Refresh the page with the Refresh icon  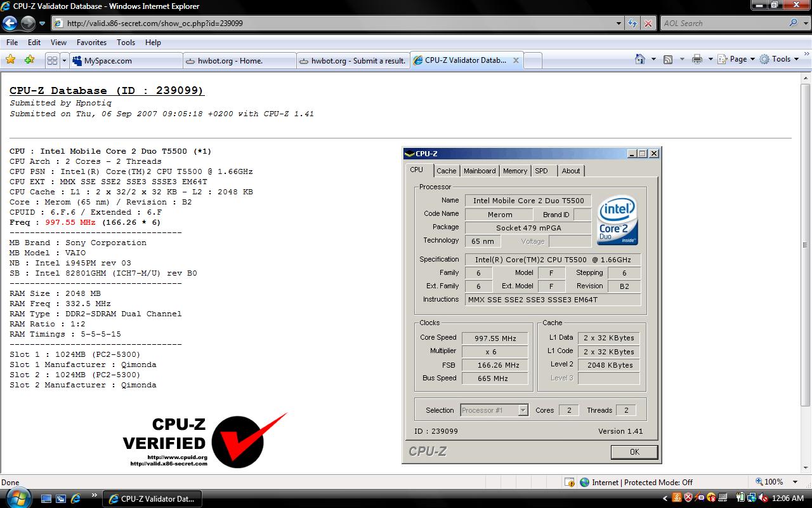point(632,23)
